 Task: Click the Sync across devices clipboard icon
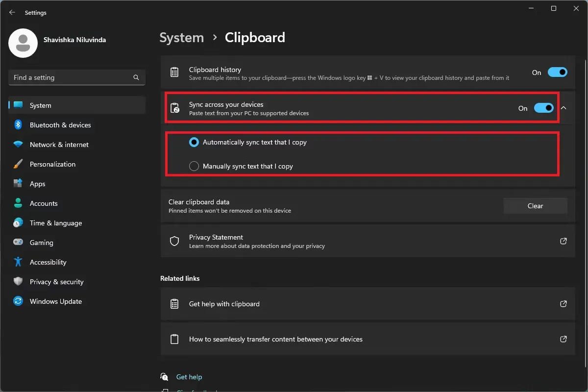pyautogui.click(x=174, y=108)
